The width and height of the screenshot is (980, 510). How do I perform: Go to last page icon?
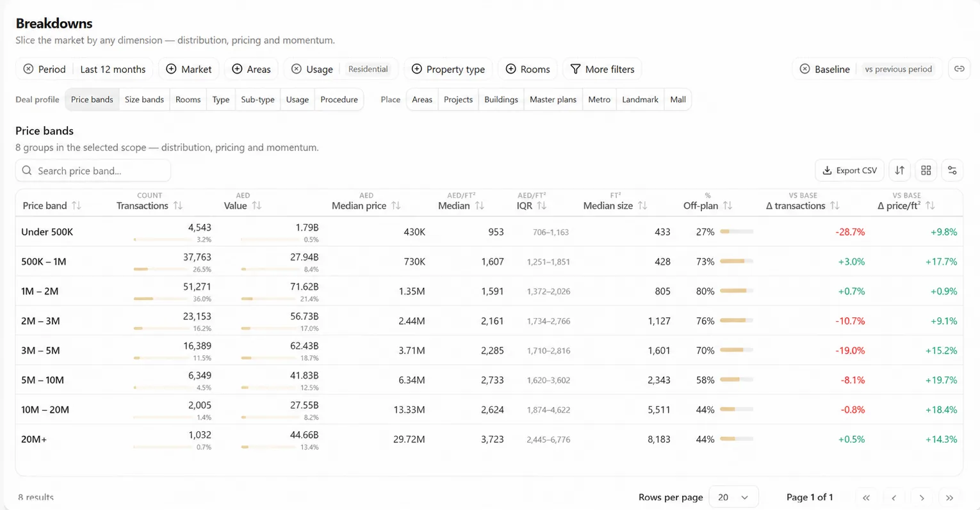point(949,497)
